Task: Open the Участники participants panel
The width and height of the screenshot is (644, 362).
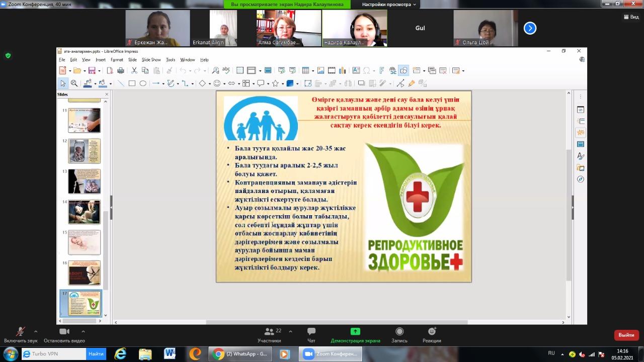Action: click(x=270, y=335)
